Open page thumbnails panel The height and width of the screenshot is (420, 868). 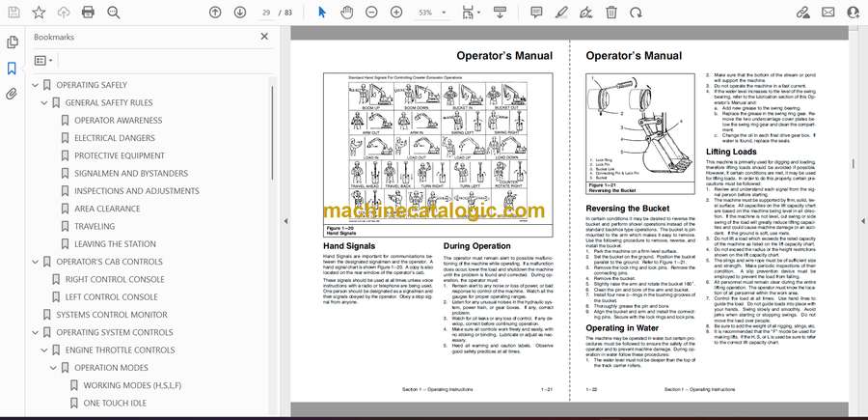[x=12, y=42]
